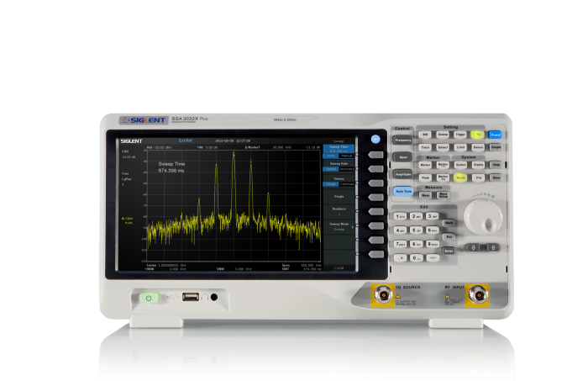This screenshot has height=381, width=588.
Task: Expand the Sweep Mode submenu
Action: click(339, 226)
